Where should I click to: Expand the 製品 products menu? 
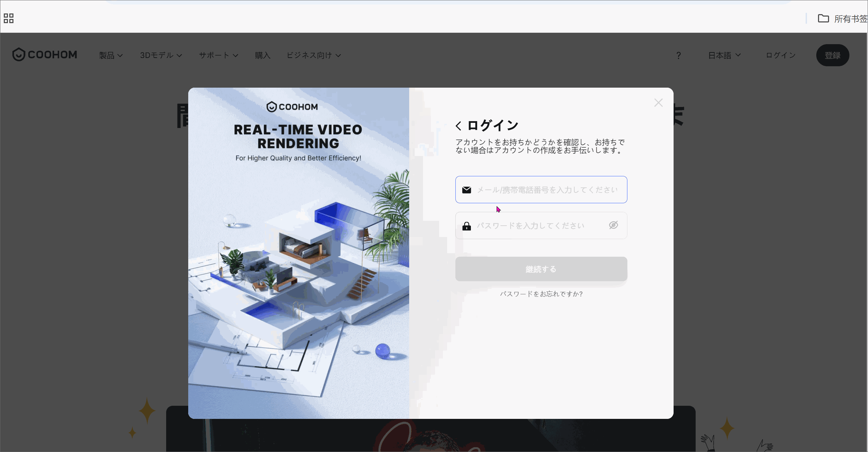point(111,55)
